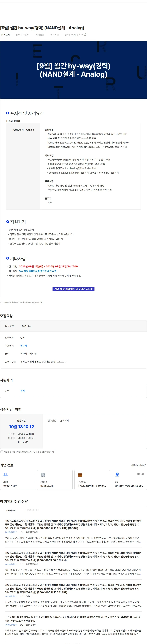Switch to the 기업정보 tab
This screenshot has height=644, width=147.
(x=40, y=35)
